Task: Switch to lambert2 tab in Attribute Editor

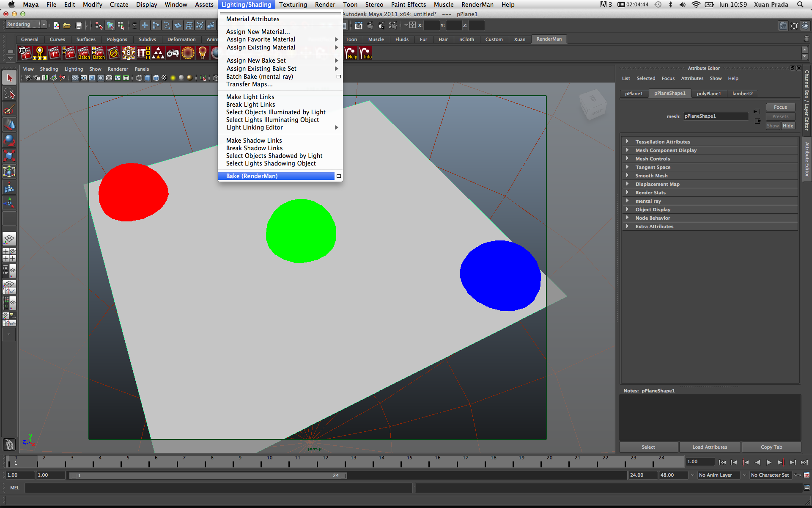Action: [x=742, y=94]
